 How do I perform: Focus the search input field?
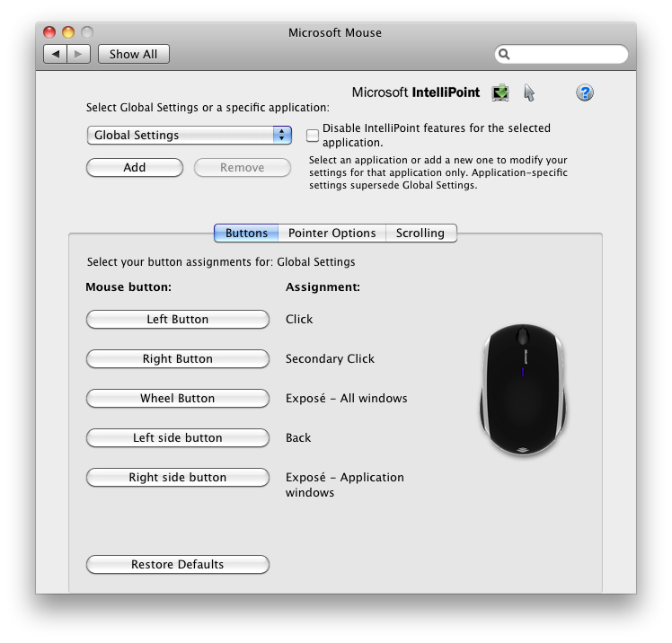point(561,54)
